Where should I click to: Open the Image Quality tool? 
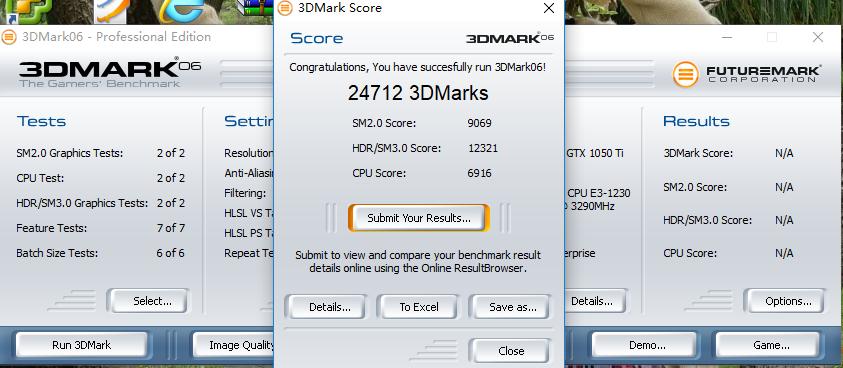(x=234, y=345)
